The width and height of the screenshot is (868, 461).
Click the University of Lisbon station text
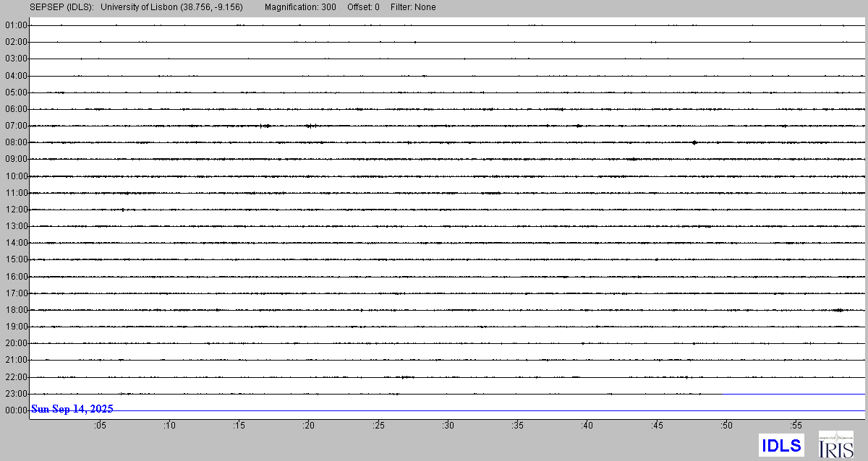pos(171,7)
